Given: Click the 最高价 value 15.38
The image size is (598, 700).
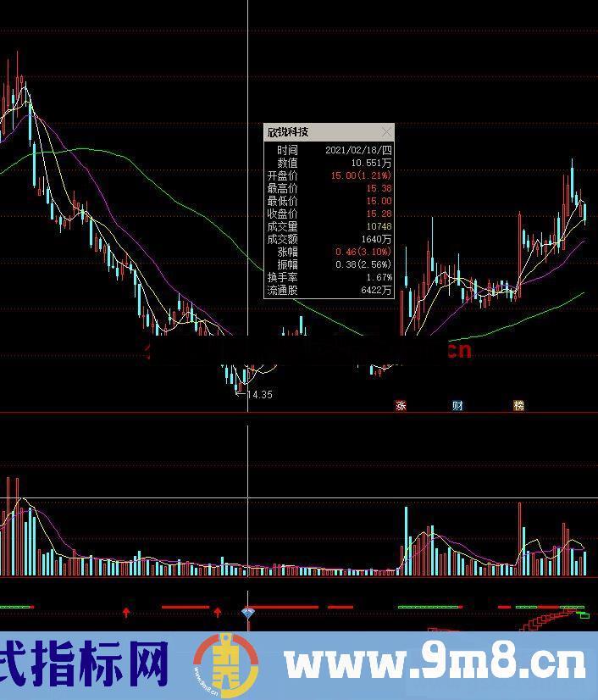Looking at the screenshot, I should click(x=379, y=188).
